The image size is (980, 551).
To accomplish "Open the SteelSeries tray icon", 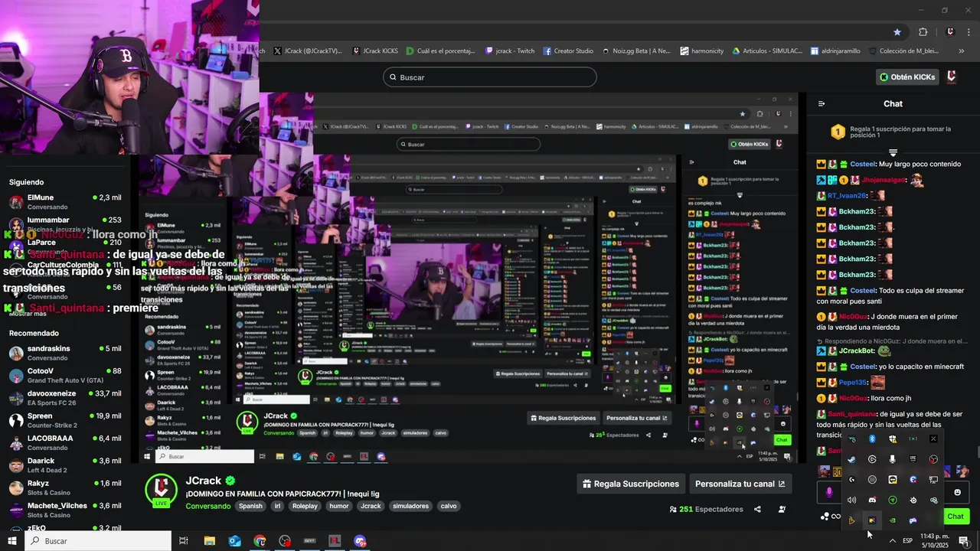I will (913, 500).
